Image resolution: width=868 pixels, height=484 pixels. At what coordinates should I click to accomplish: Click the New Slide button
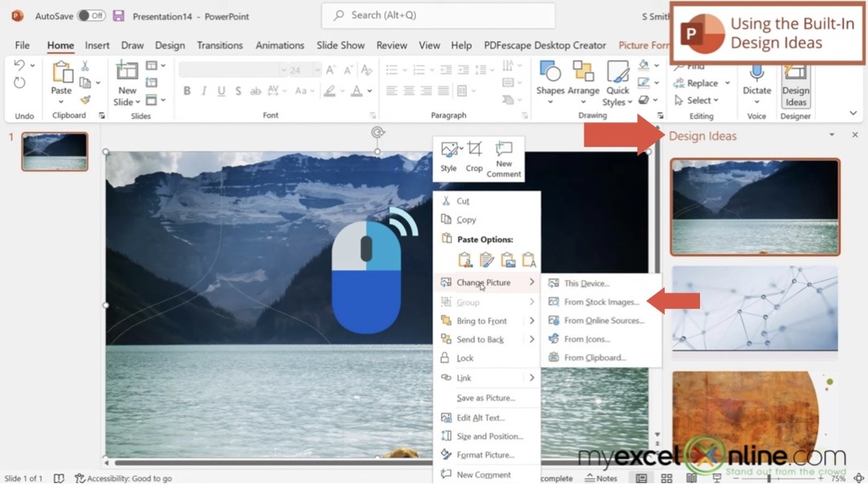pyautogui.click(x=127, y=84)
